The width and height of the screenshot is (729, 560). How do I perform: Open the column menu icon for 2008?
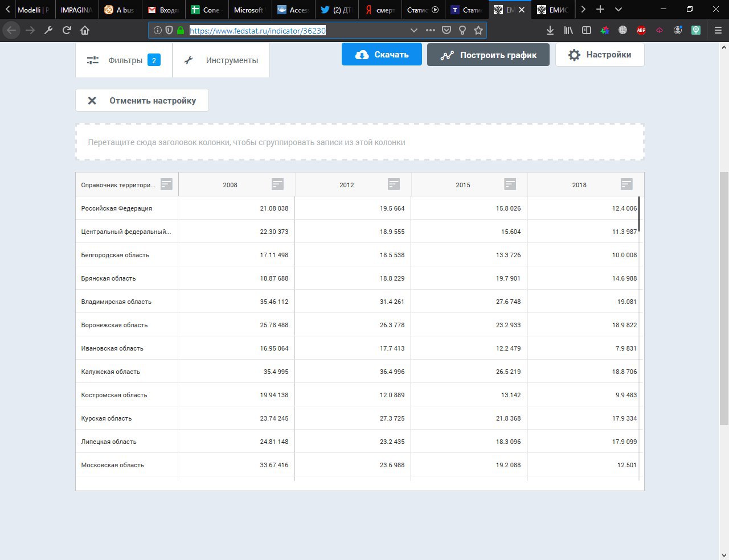(277, 184)
